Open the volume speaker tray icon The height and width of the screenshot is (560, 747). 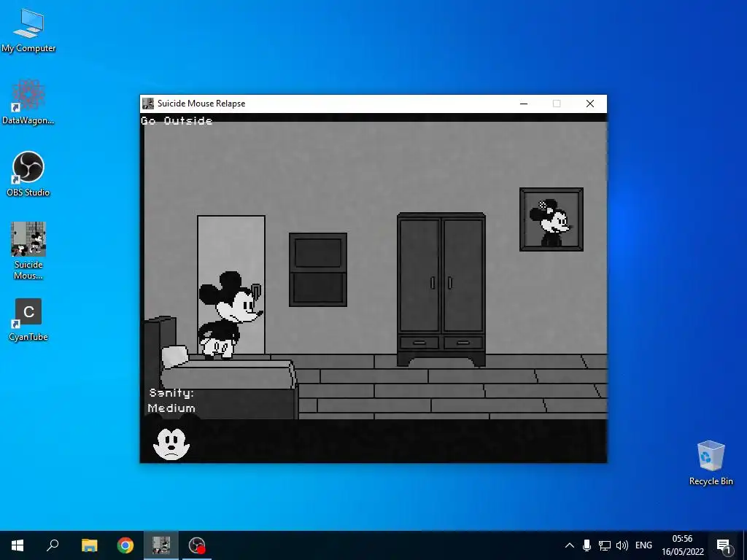pyautogui.click(x=622, y=545)
